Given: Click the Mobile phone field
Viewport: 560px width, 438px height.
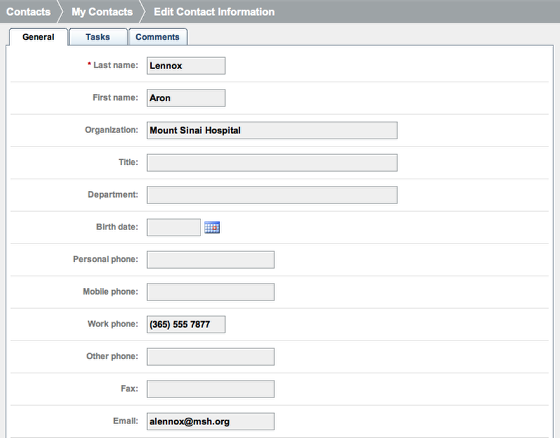Looking at the screenshot, I should 211,292.
